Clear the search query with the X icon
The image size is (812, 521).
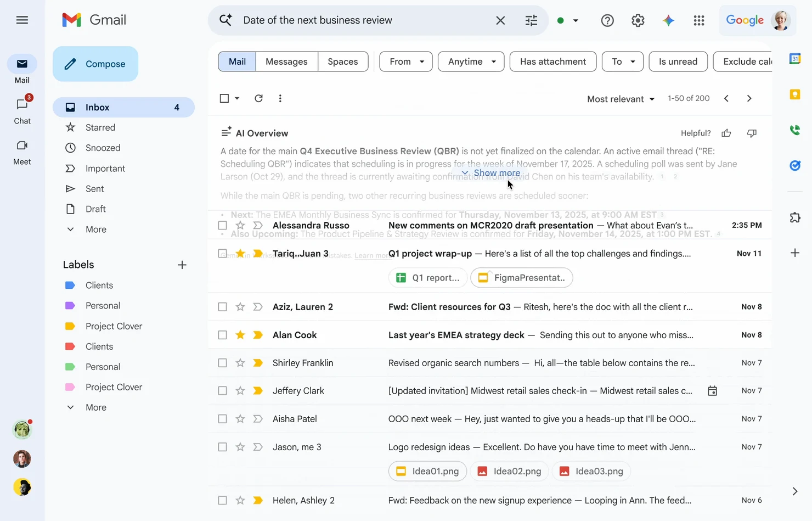(500, 20)
